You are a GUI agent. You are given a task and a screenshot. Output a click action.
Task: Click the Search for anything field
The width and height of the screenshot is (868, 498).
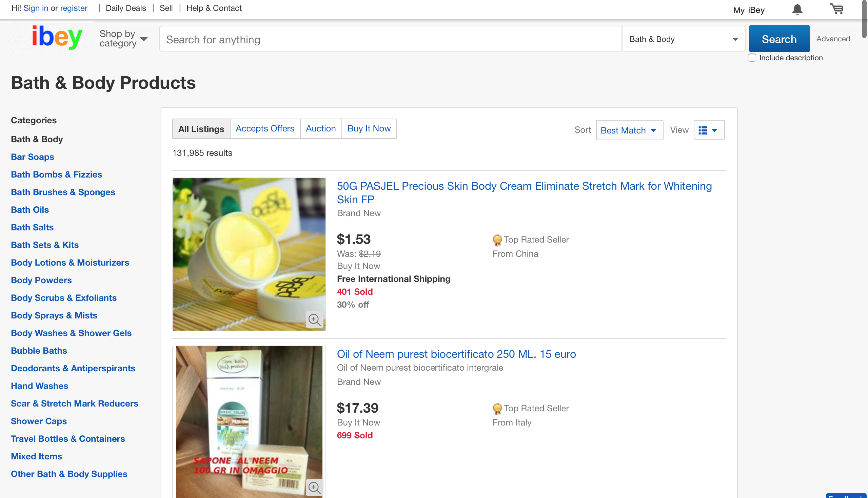[390, 39]
